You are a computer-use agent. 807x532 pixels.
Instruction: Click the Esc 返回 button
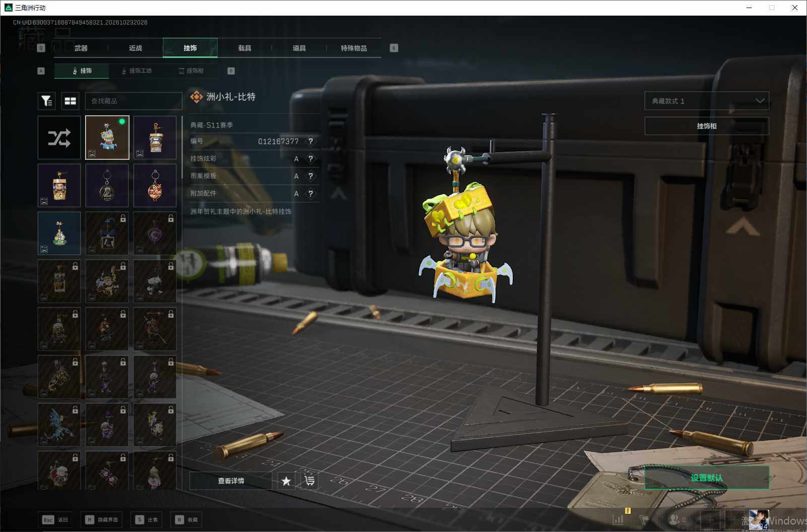coord(55,519)
